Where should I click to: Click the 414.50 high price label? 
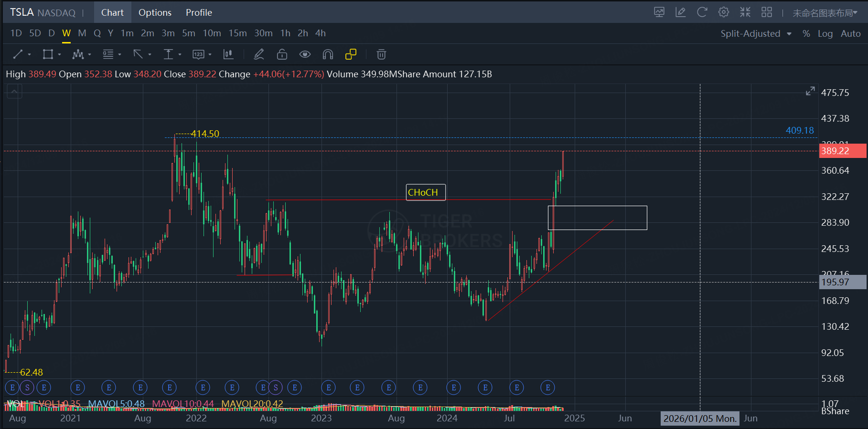click(x=205, y=134)
